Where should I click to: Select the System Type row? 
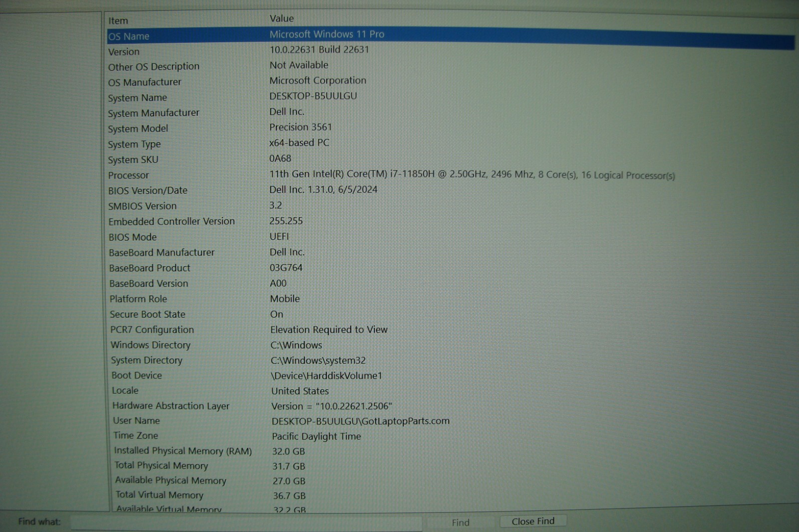pyautogui.click(x=134, y=144)
